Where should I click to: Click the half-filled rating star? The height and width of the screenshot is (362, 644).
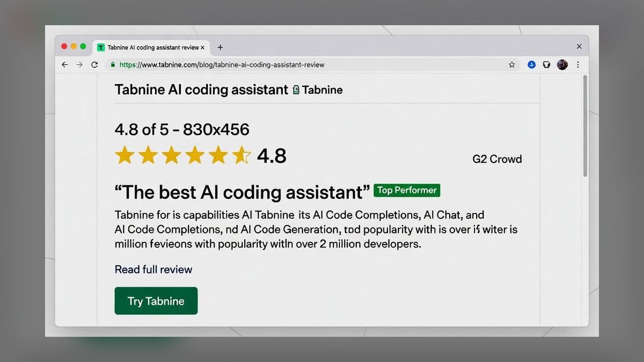[241, 155]
